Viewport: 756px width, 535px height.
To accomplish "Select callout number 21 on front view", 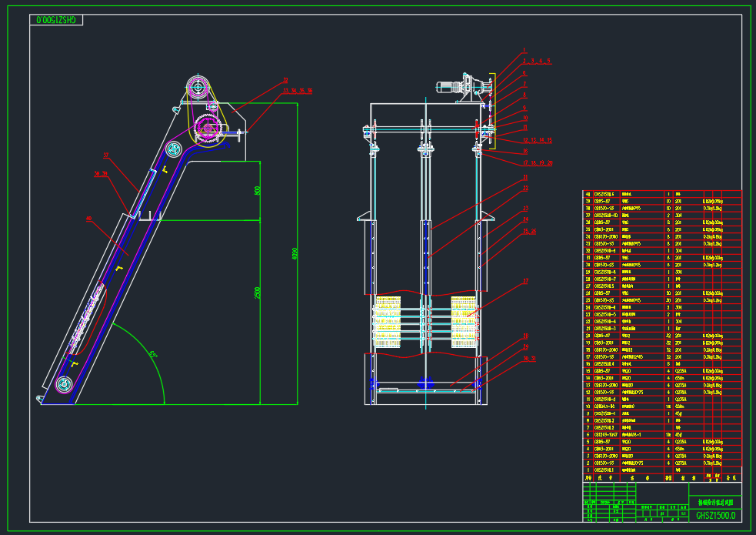I will pos(525,178).
